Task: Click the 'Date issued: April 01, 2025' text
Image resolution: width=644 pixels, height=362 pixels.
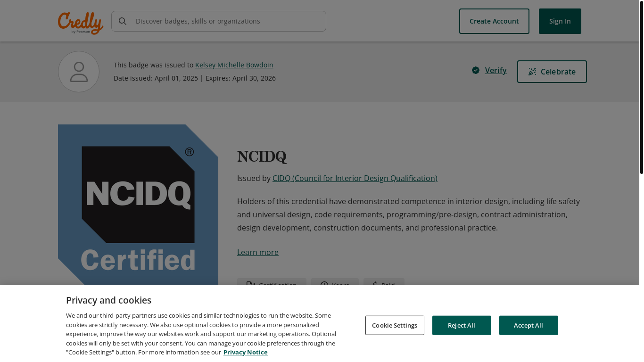Action: tap(156, 78)
